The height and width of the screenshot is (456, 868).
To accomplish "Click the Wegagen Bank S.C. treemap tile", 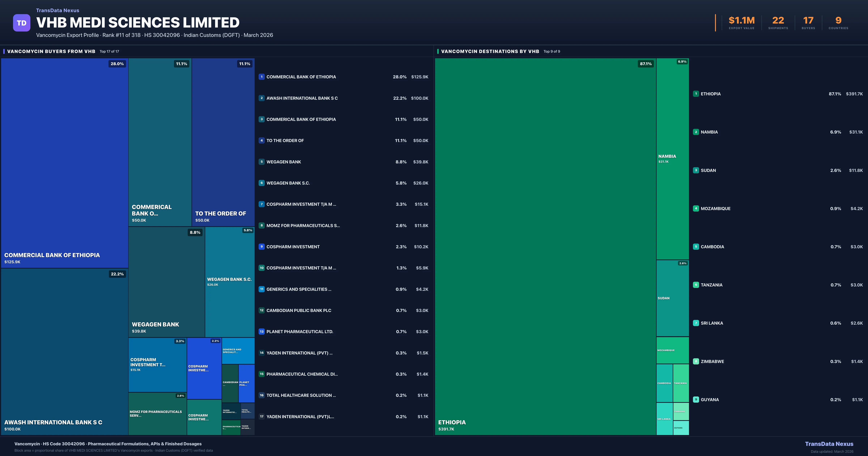I will [x=229, y=282].
